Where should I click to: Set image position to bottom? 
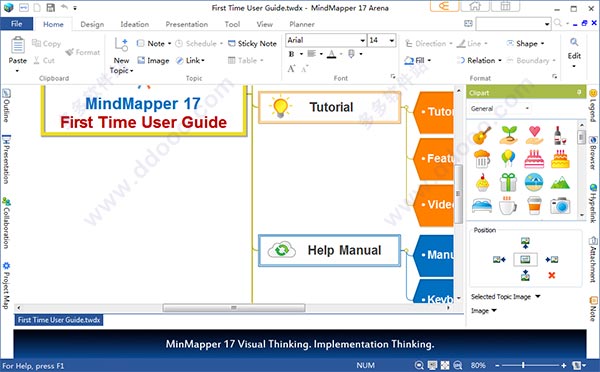525,275
